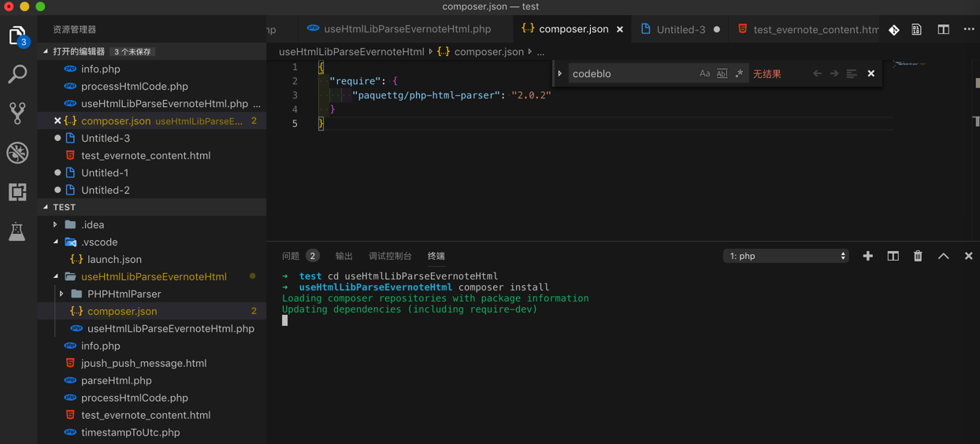Toggle regular expression search option

[739, 74]
